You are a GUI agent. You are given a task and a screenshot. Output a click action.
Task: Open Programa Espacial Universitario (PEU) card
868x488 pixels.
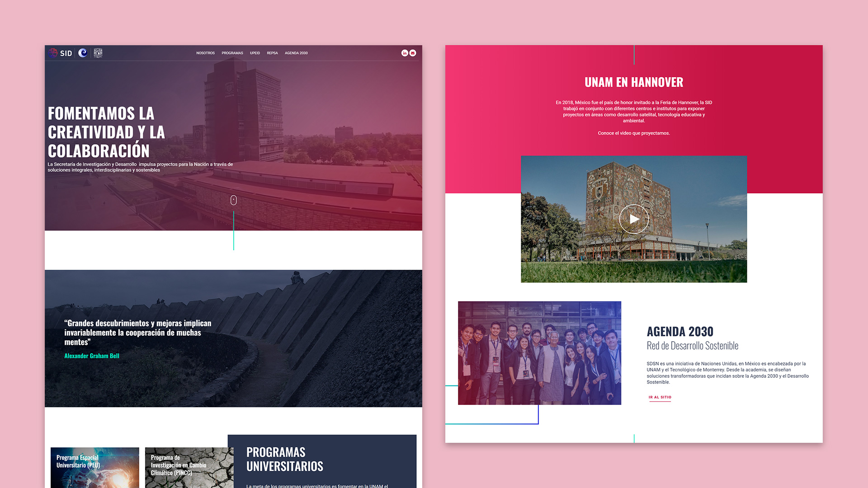pyautogui.click(x=95, y=468)
